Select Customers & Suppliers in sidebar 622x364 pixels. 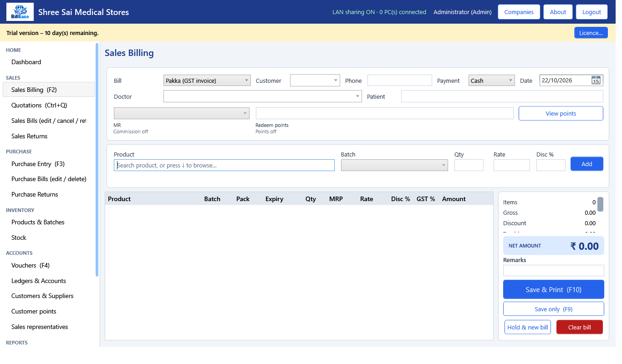pyautogui.click(x=49, y=296)
